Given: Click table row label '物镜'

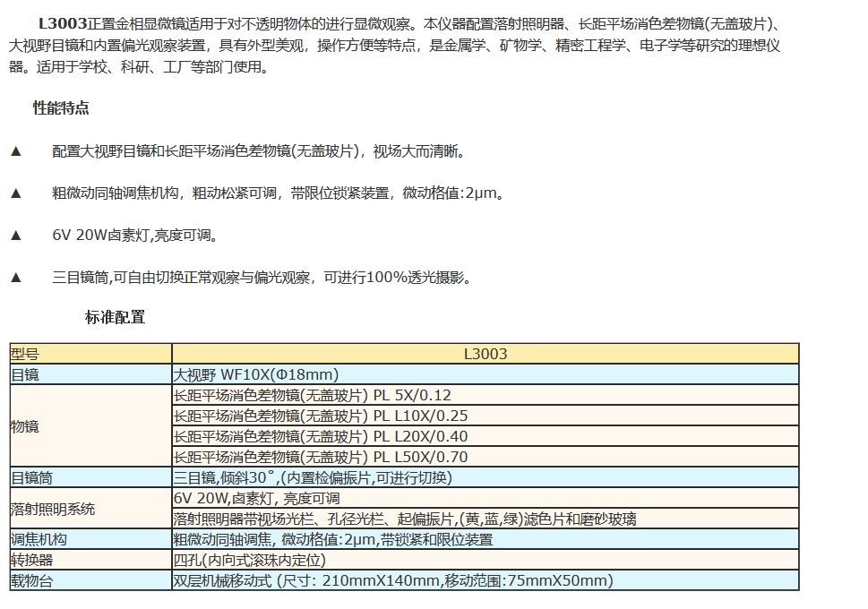Looking at the screenshot, I should [x=90, y=426].
